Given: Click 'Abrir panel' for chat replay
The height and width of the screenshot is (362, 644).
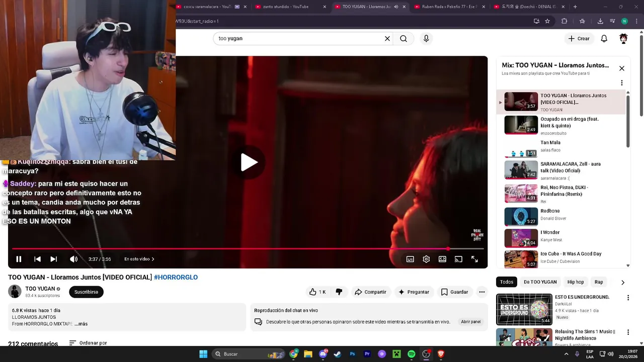Looking at the screenshot, I should (471, 322).
